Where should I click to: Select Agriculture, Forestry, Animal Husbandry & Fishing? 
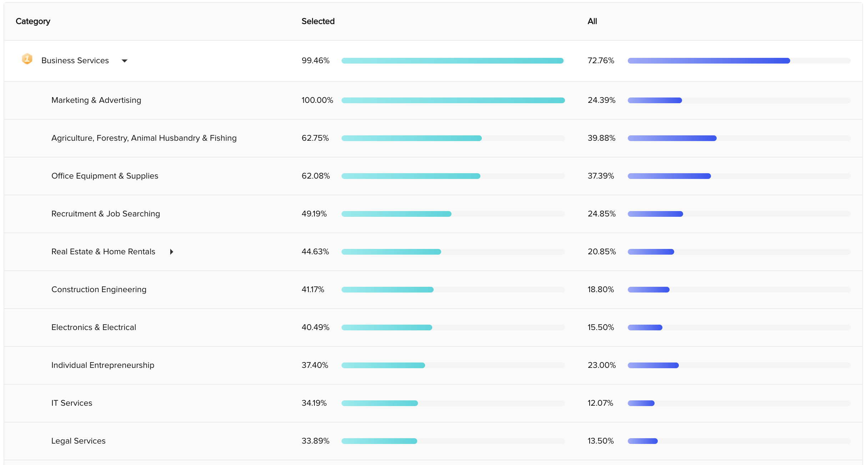144,138
